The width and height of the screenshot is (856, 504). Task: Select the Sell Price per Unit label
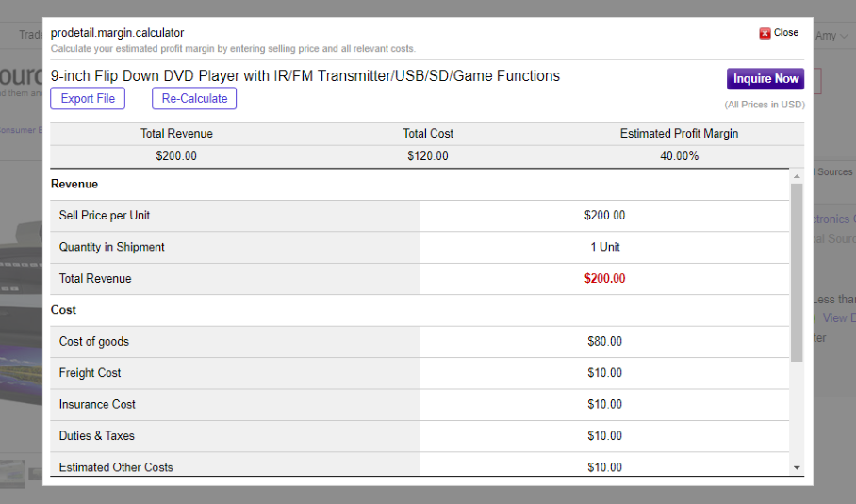(105, 216)
